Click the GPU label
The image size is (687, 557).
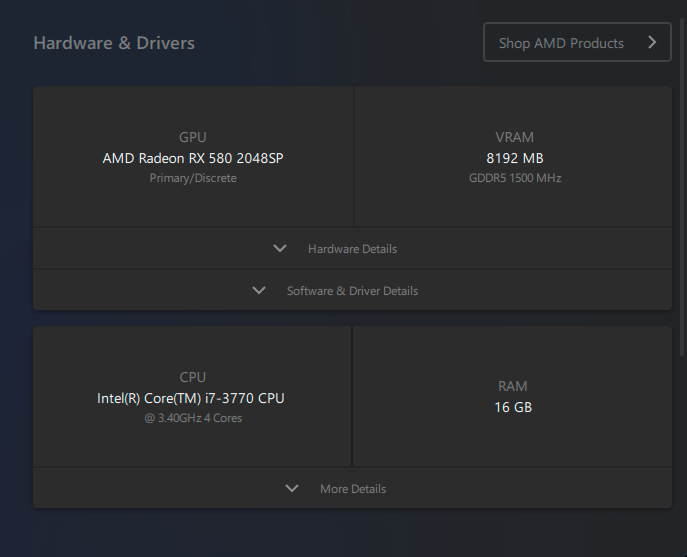click(x=192, y=137)
